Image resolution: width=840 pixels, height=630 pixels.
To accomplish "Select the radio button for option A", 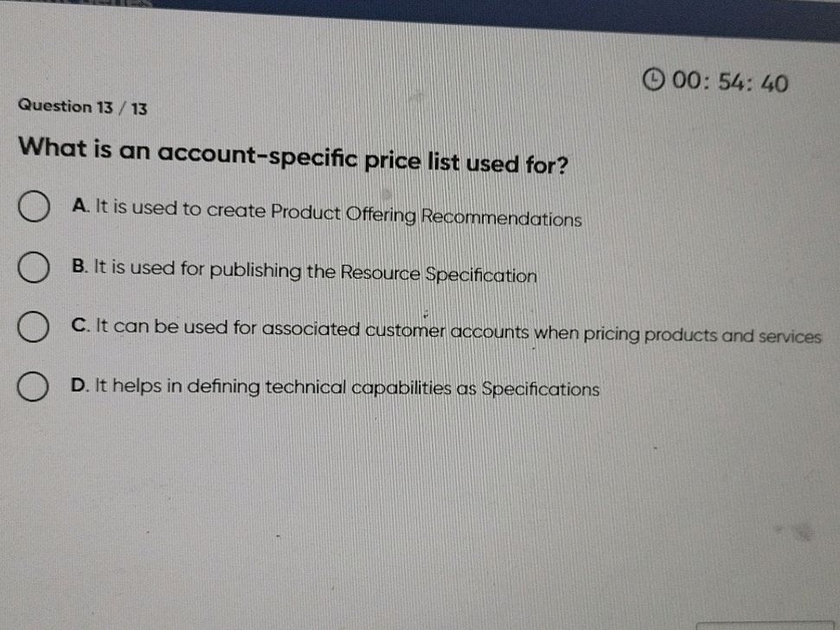I will tap(35, 208).
